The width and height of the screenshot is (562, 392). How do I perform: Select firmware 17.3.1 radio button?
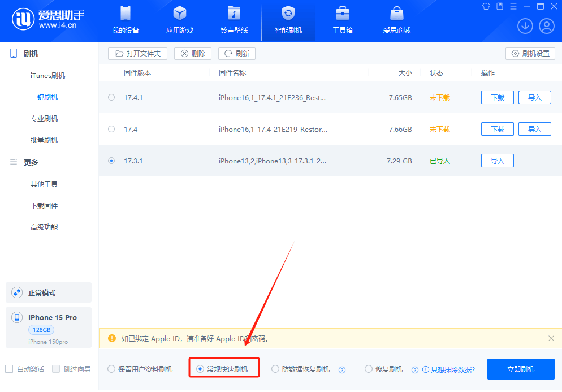pos(111,161)
